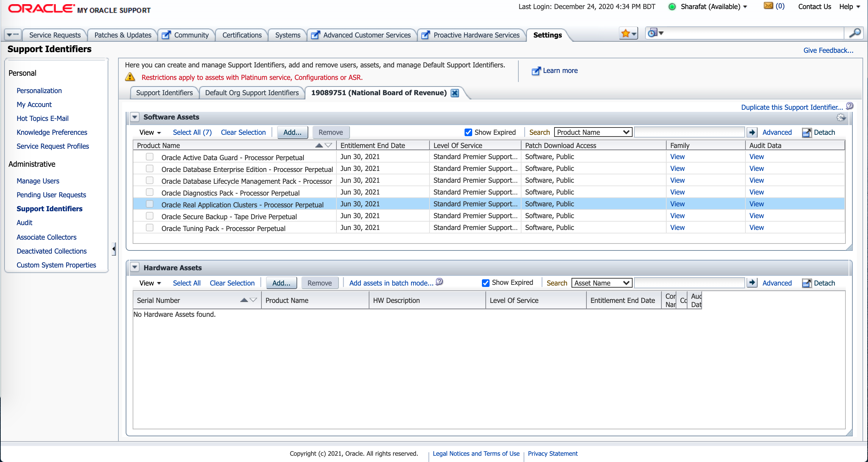Click Add assets in batch mode link
868x462 pixels.
tap(391, 283)
